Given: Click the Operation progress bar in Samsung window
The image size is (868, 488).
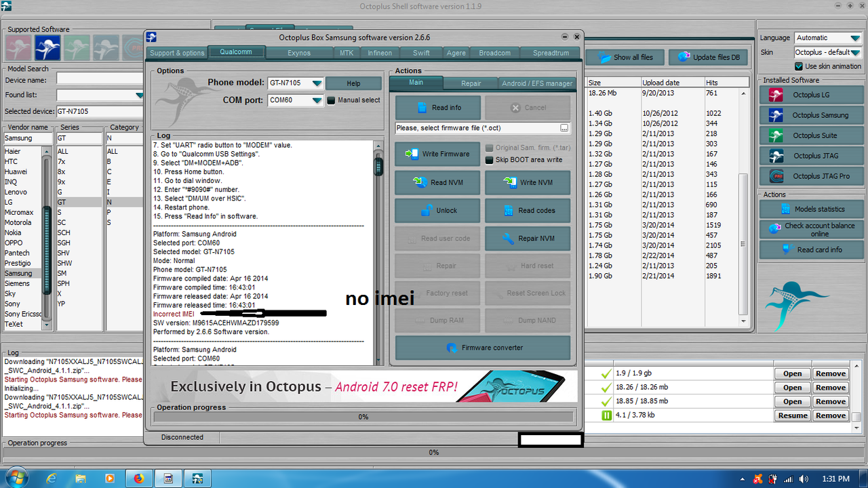Looking at the screenshot, I should 363,417.
